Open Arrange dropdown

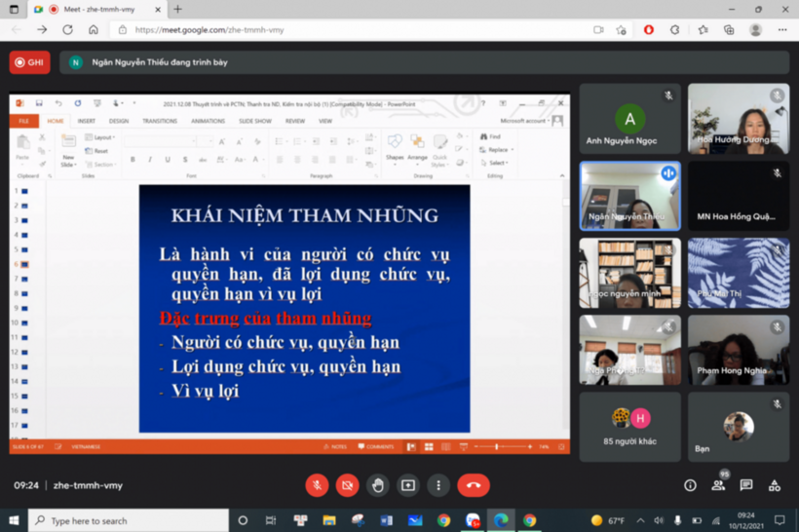pyautogui.click(x=417, y=149)
